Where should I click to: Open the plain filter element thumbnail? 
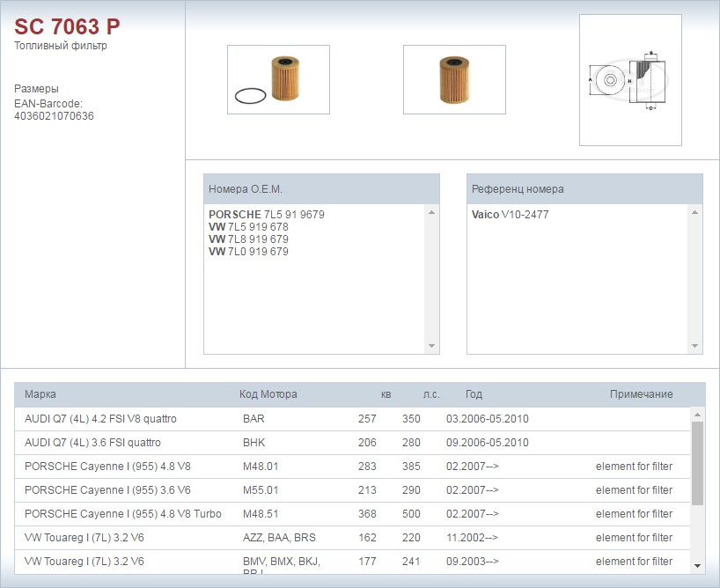point(453,79)
